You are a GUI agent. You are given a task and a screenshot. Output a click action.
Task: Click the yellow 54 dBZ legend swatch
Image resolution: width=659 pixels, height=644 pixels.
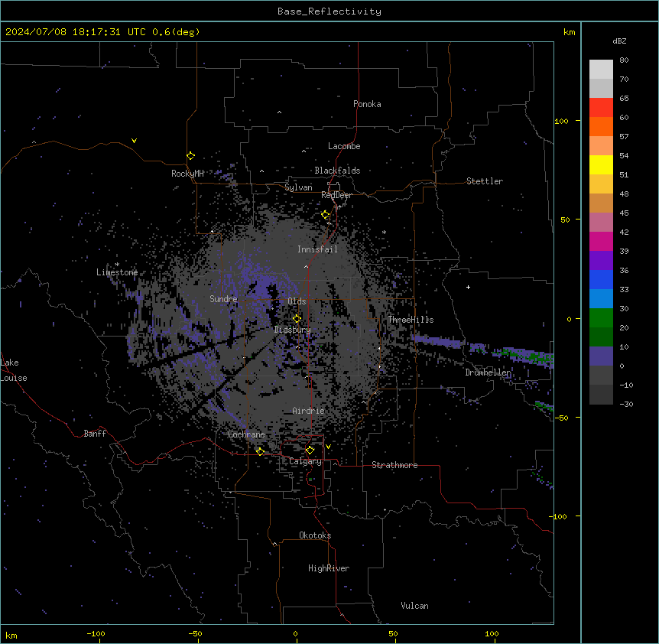(x=601, y=164)
